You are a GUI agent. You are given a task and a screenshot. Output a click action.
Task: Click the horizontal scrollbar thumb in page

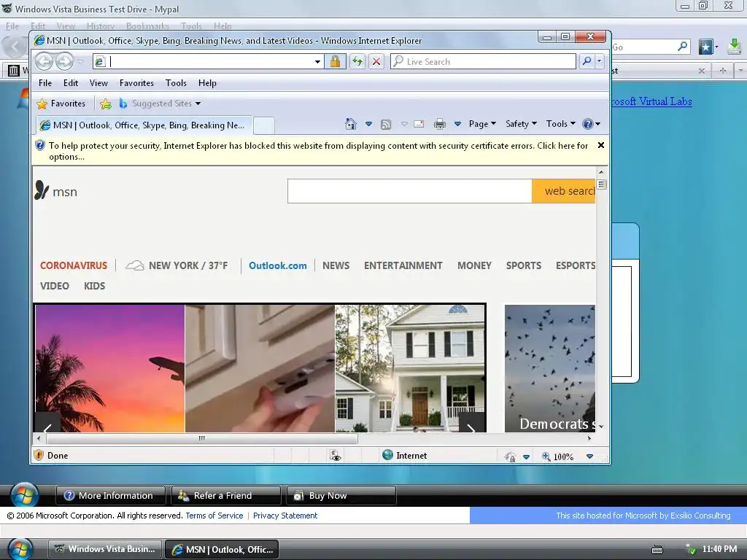click(x=202, y=438)
